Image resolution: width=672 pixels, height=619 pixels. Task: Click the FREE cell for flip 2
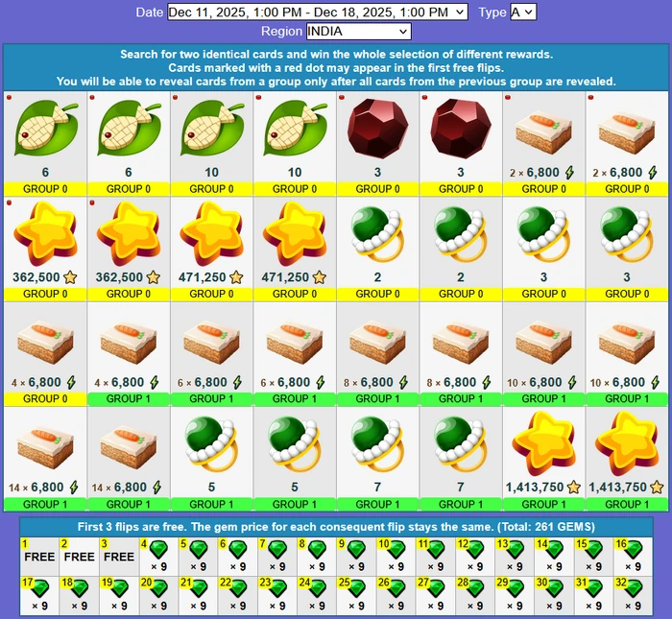pos(80,557)
